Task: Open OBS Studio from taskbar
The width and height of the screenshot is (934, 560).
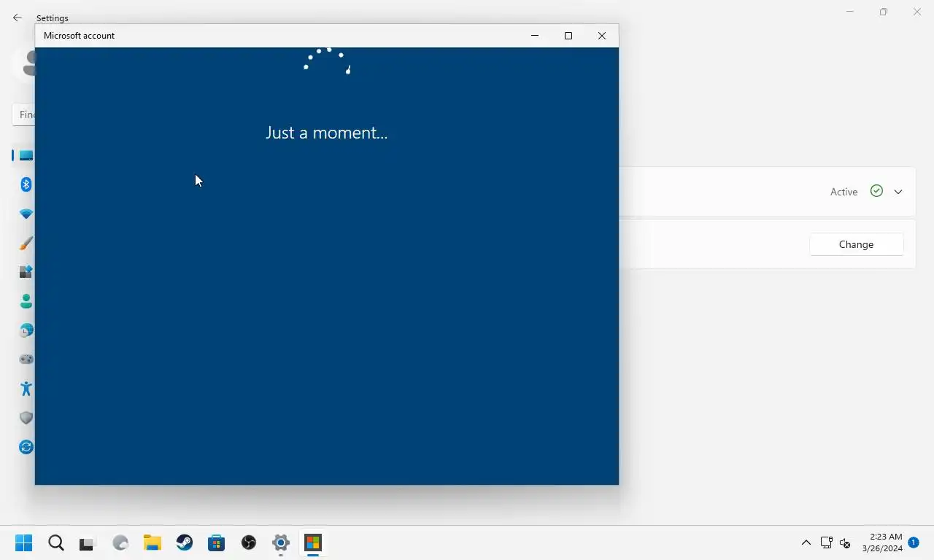Action: pos(249,542)
